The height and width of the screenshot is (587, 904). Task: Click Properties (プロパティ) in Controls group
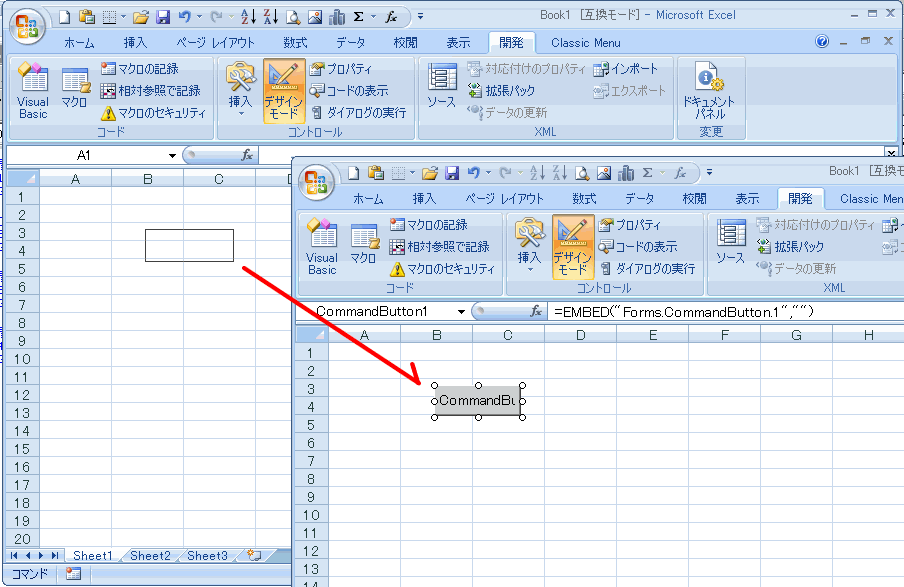(x=340, y=69)
